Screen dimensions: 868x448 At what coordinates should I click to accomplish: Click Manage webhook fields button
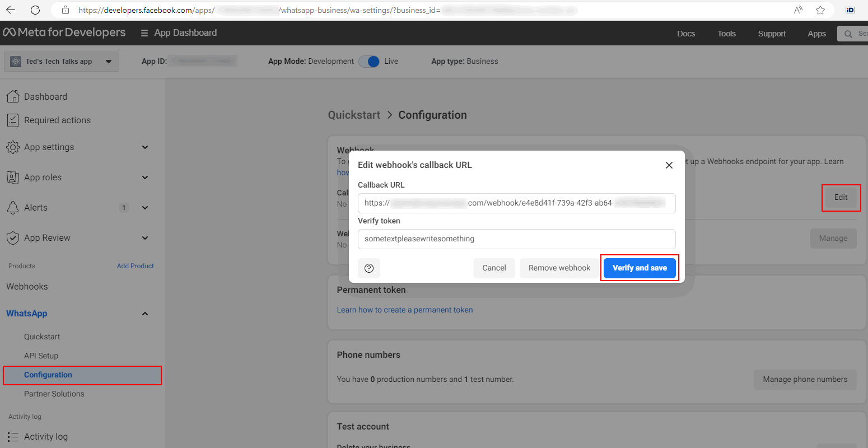tap(833, 238)
